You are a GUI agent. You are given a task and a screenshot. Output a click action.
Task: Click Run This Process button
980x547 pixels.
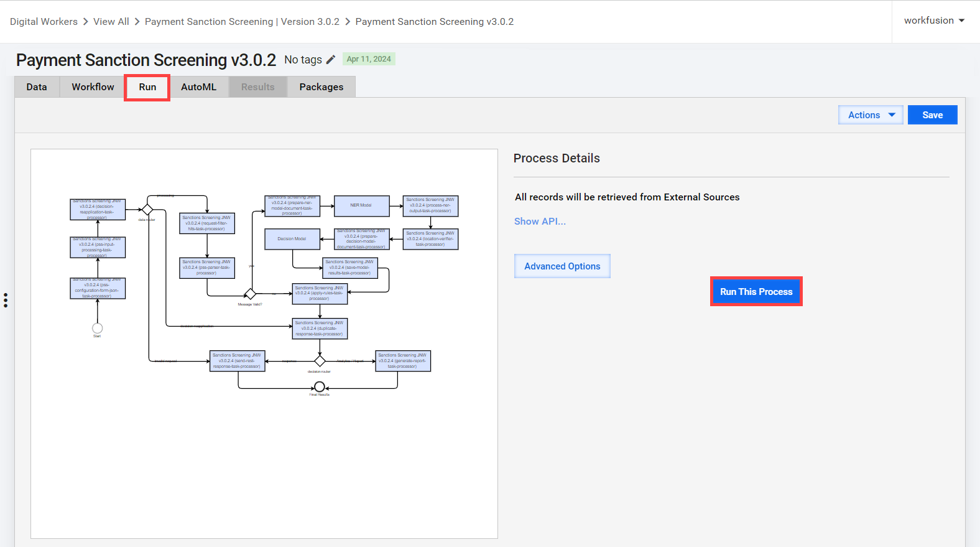click(756, 291)
